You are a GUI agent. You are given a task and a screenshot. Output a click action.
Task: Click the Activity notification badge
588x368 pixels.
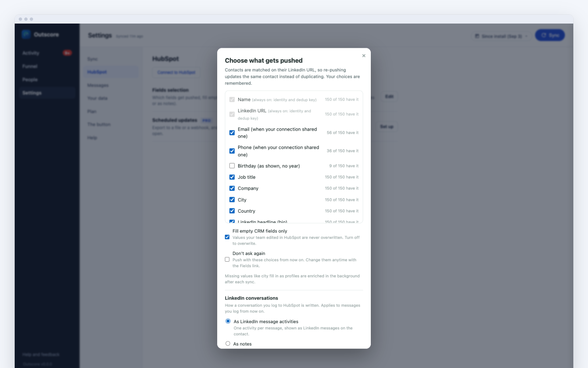pyautogui.click(x=67, y=53)
